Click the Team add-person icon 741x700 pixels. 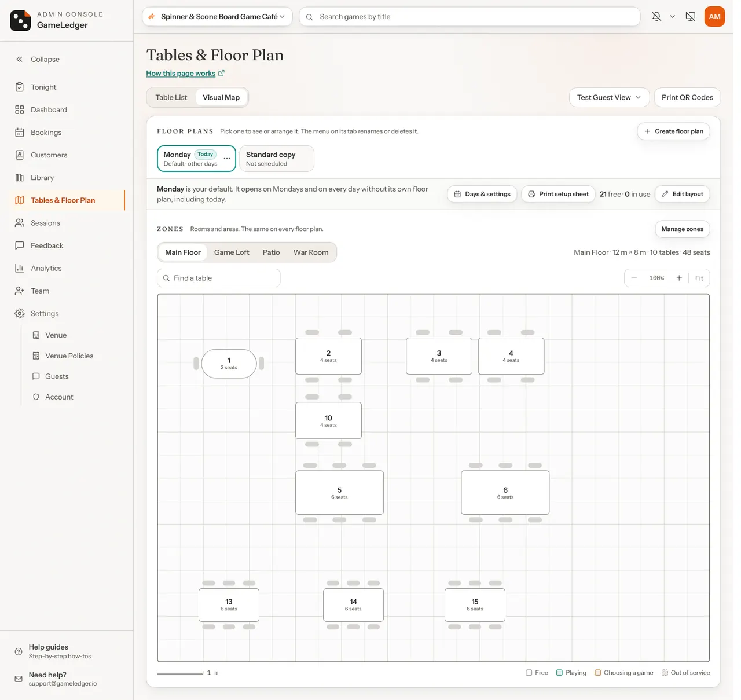pos(20,291)
